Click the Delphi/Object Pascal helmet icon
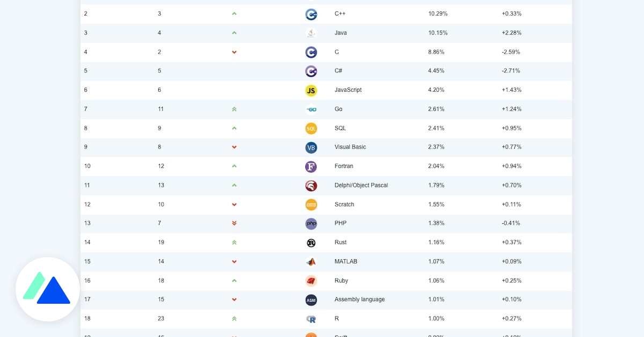This screenshot has height=337, width=644. coord(311,186)
